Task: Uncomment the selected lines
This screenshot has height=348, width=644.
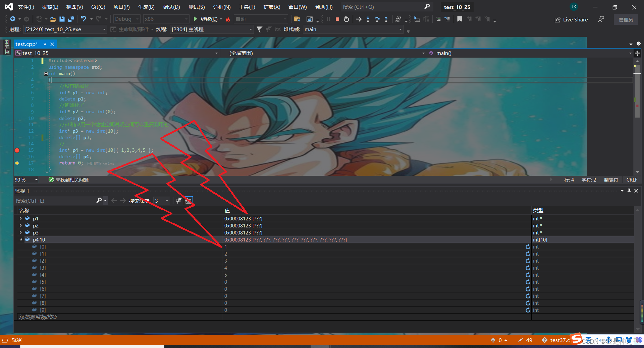Action: 447,19
